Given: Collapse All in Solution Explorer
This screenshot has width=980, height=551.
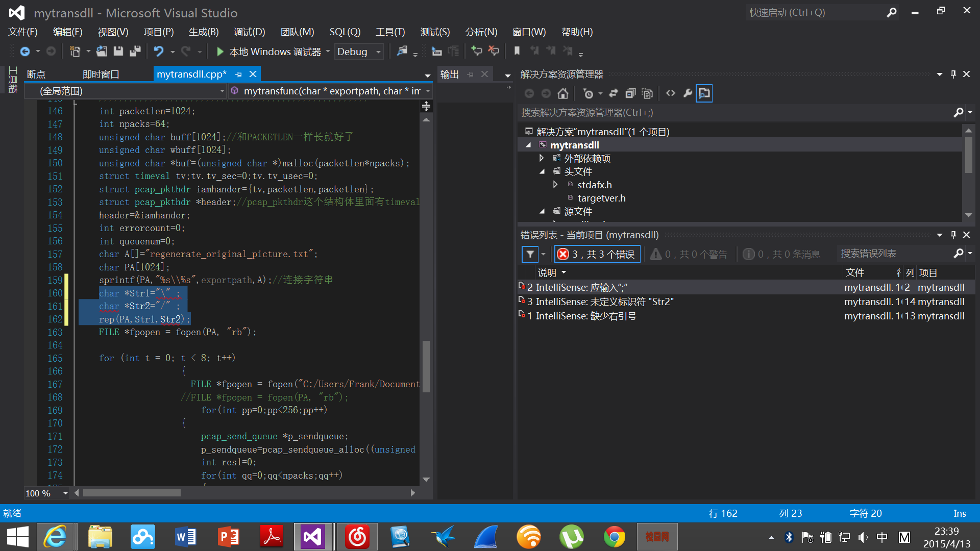Looking at the screenshot, I should [630, 93].
